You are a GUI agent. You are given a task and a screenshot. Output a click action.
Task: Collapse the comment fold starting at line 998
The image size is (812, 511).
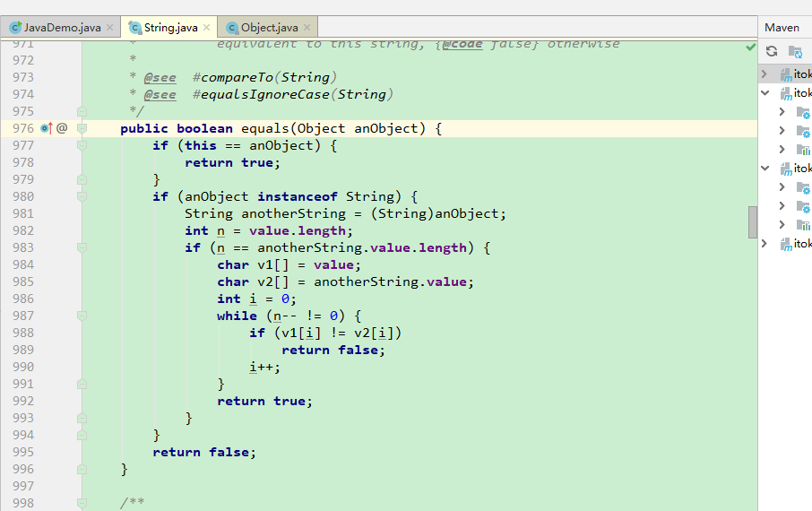[x=82, y=503]
